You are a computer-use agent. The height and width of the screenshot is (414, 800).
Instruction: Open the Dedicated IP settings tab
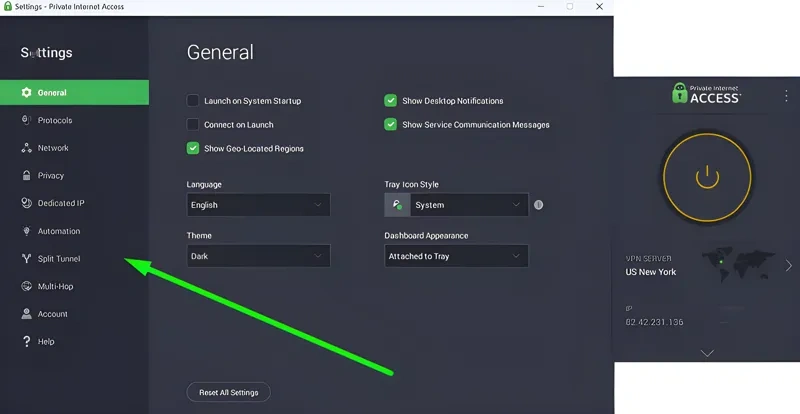pos(74,203)
